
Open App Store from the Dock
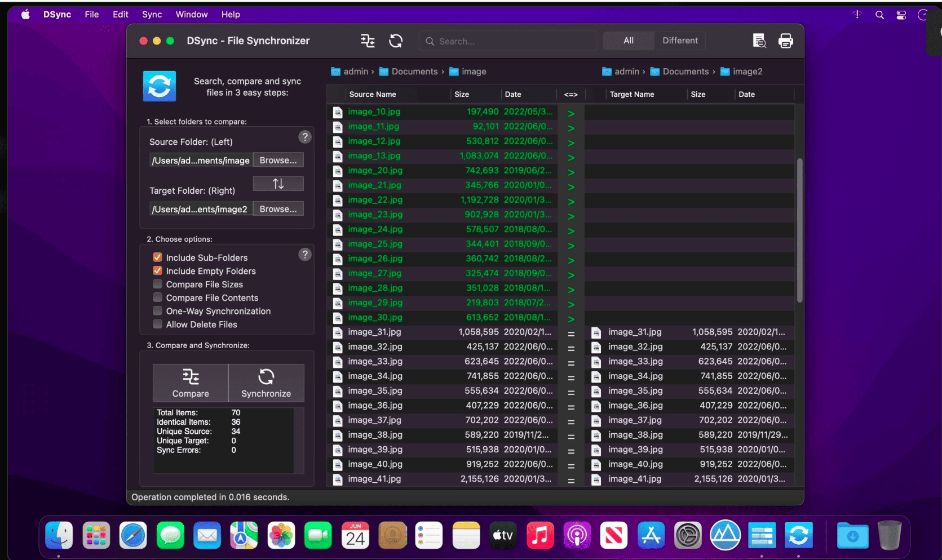point(651,535)
